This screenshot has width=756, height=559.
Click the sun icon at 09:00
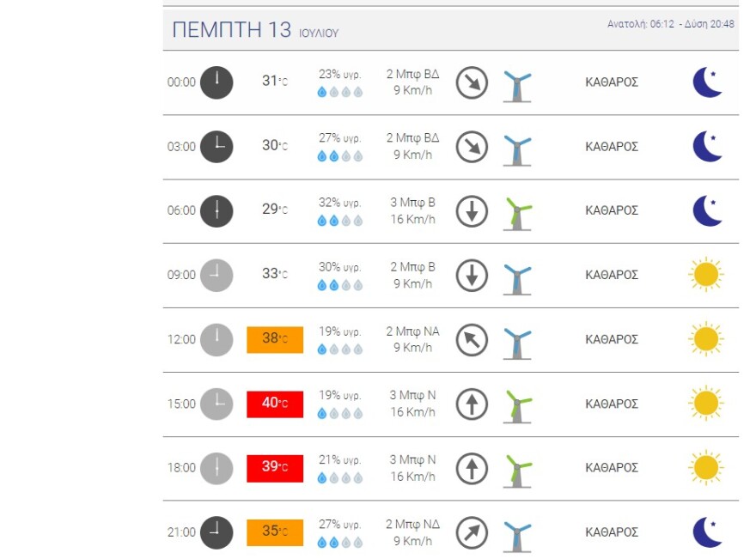(x=706, y=275)
